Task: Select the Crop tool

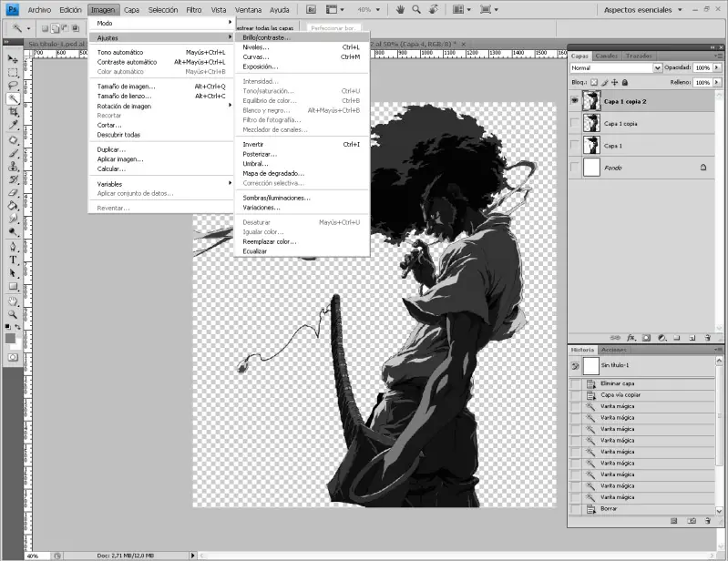Action: 13,111
